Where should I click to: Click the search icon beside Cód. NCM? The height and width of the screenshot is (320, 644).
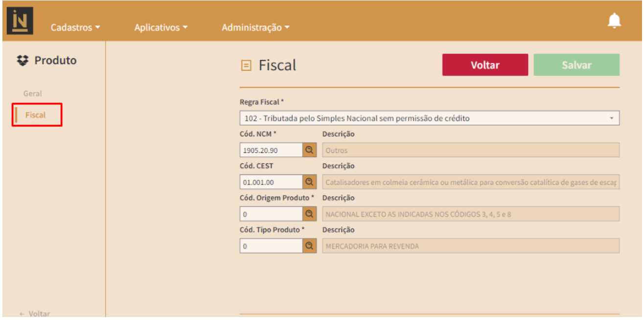[309, 150]
